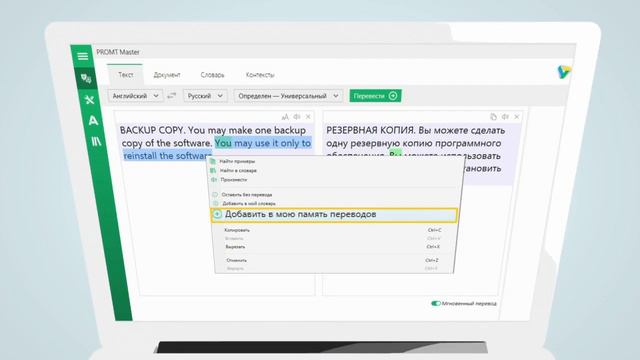
Task: Select the translator icon in the sidebar
Action: click(x=86, y=78)
